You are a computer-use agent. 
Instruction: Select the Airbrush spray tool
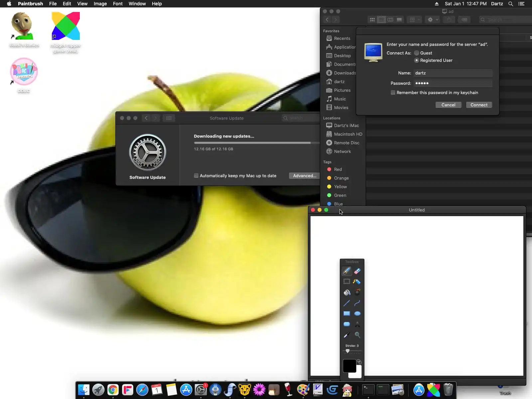click(x=357, y=282)
